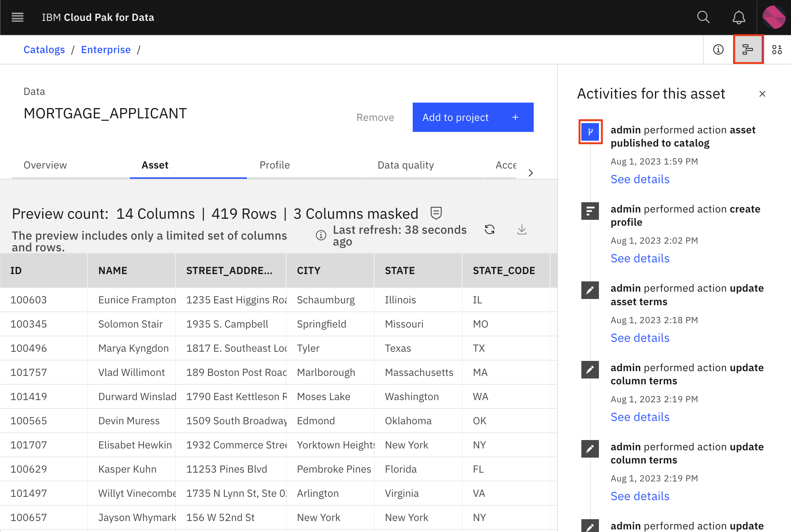The width and height of the screenshot is (791, 532).
Task: Click the notification bell icon
Action: (739, 17)
